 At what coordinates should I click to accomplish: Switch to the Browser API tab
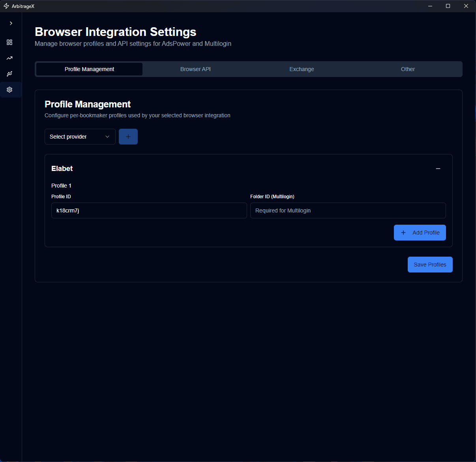coord(195,69)
